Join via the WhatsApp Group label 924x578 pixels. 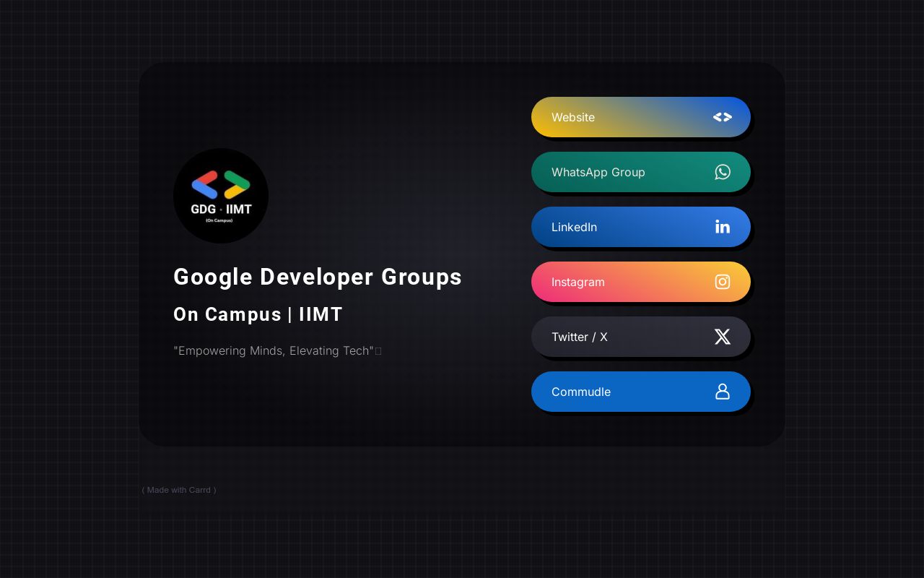pos(598,172)
